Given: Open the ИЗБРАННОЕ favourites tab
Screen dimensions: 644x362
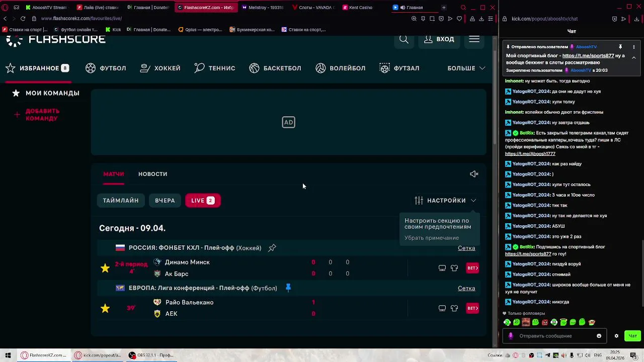Looking at the screenshot, I should tap(37, 68).
